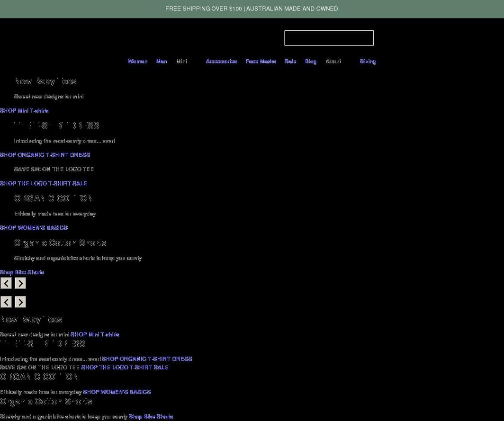This screenshot has width=504, height=421.
Task: Click the previous arrow on the second carousel
Action: 6,302
